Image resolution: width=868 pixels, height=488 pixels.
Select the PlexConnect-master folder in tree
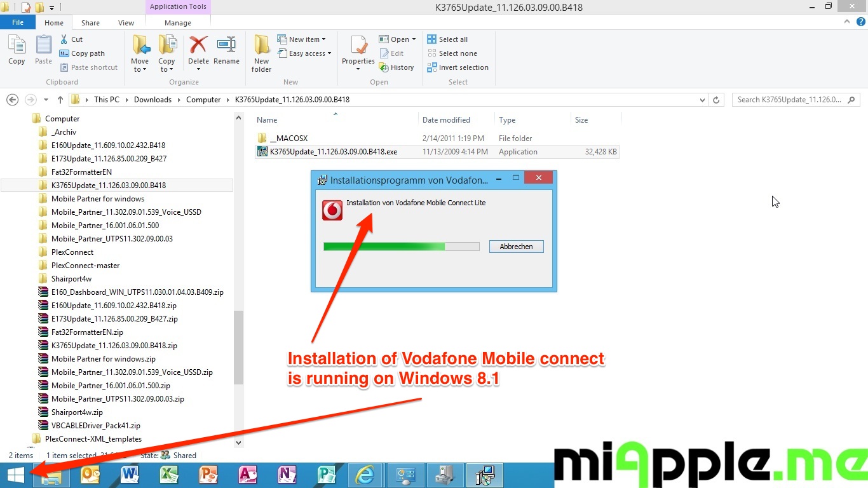click(85, 266)
